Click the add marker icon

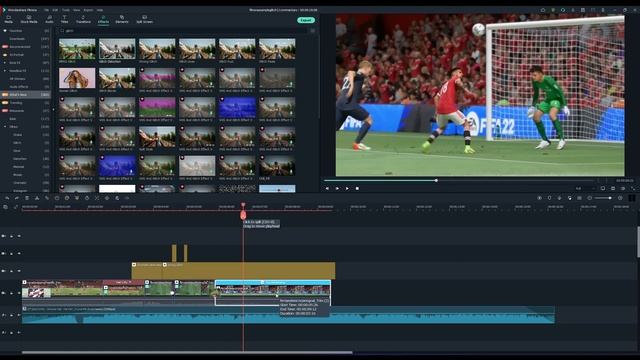(x=549, y=198)
